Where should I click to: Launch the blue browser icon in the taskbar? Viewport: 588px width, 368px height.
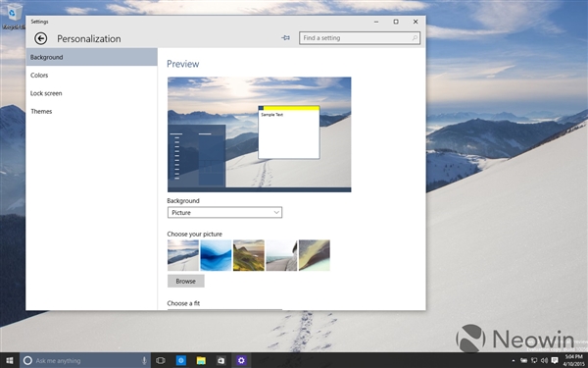click(180, 360)
